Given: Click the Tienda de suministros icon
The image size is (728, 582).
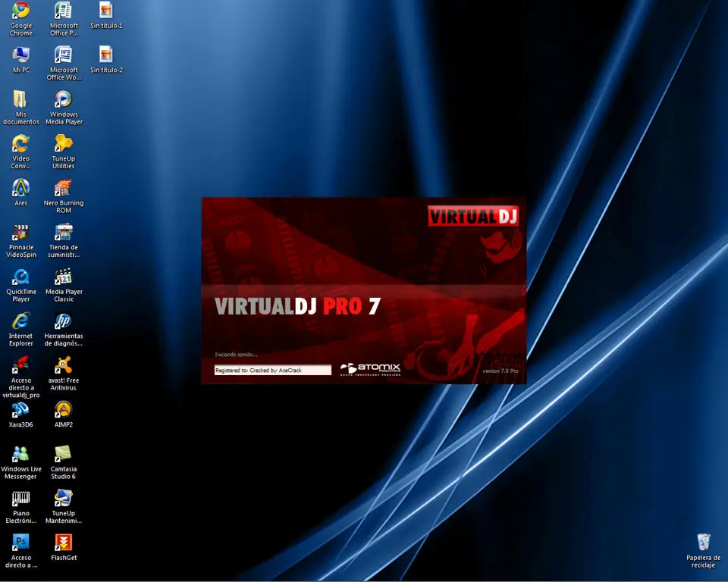Looking at the screenshot, I should click(63, 232).
